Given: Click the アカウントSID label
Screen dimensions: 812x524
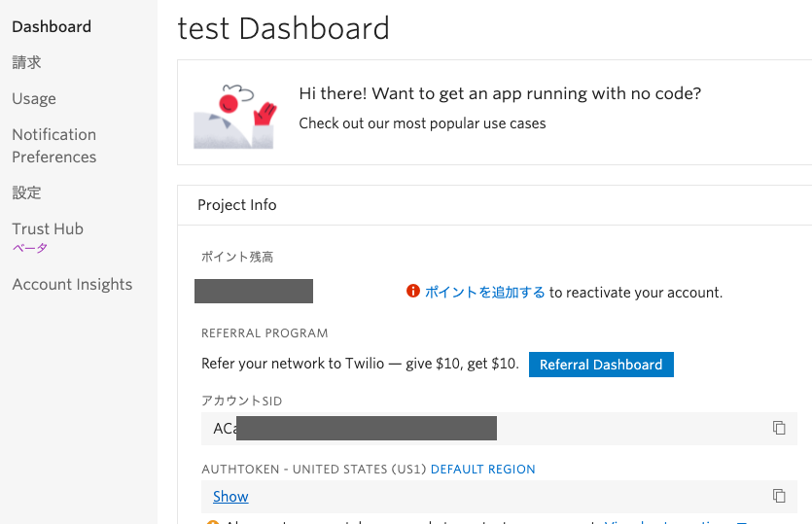Looking at the screenshot, I should pos(242,401).
